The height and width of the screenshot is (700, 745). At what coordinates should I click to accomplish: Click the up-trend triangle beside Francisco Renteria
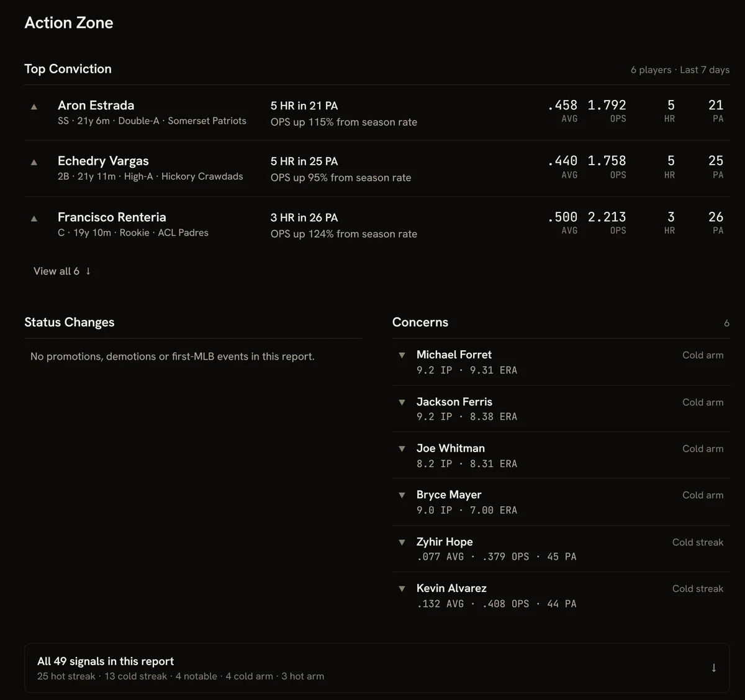(x=34, y=219)
